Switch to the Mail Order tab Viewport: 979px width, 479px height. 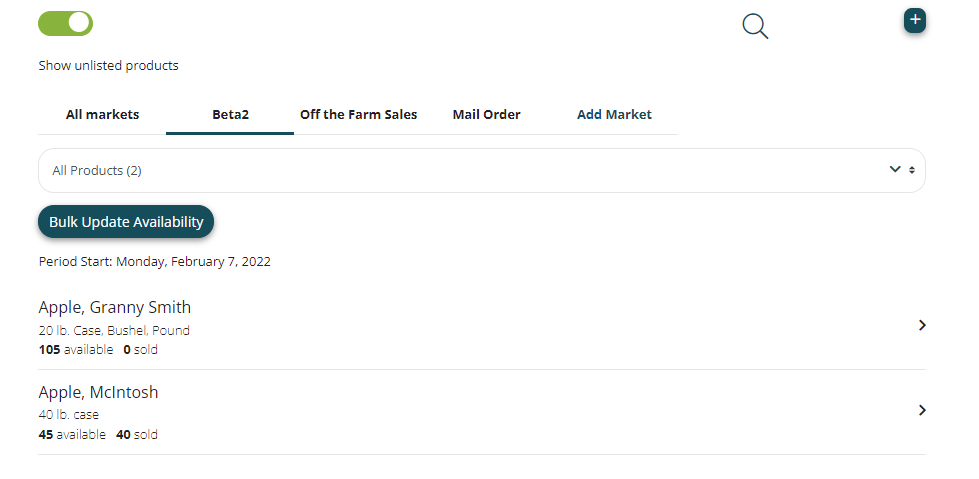click(x=486, y=115)
